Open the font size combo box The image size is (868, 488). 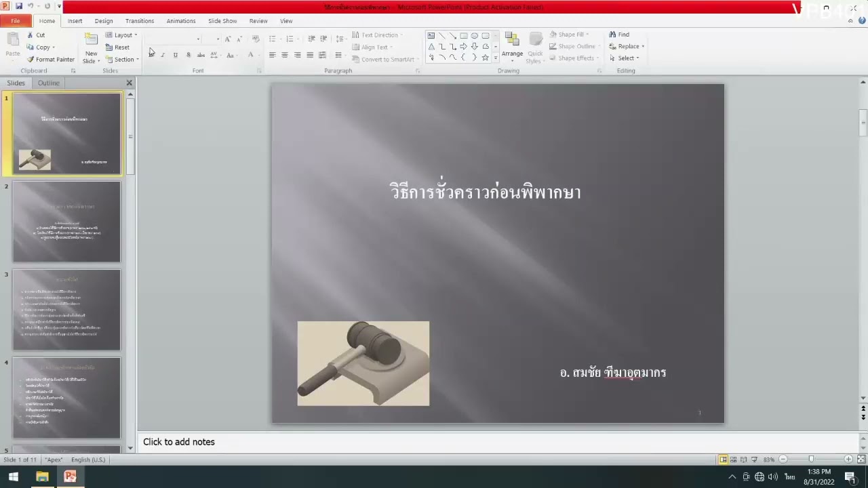(x=212, y=39)
